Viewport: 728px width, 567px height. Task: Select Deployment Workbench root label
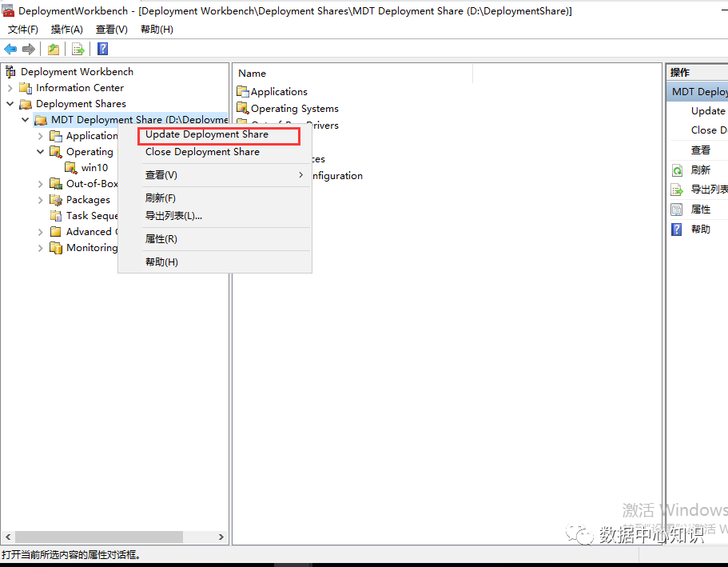(x=77, y=71)
